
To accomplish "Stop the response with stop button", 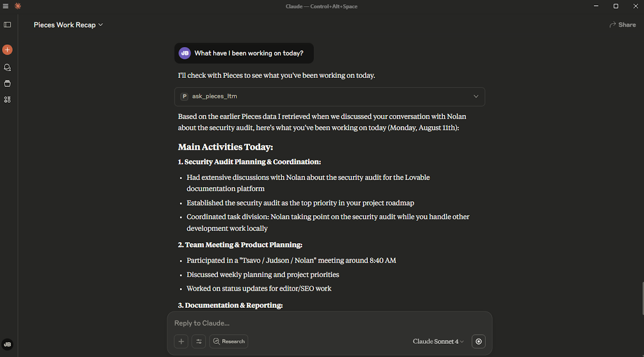I will 478,342.
